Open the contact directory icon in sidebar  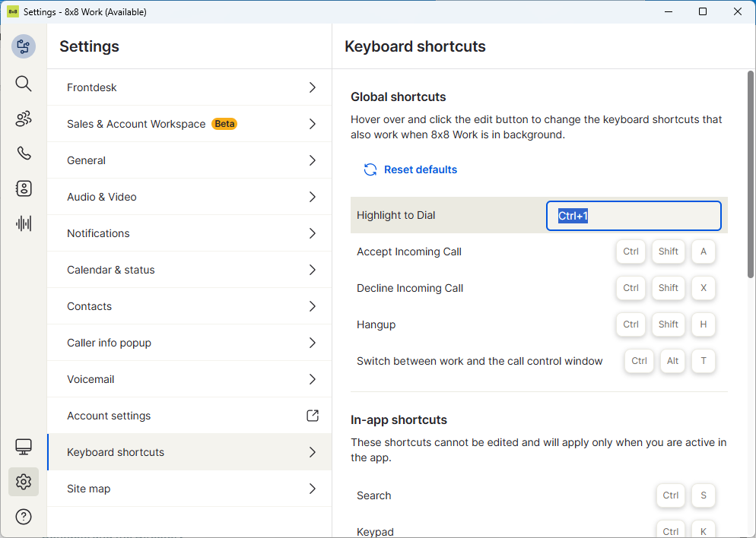pos(24,188)
